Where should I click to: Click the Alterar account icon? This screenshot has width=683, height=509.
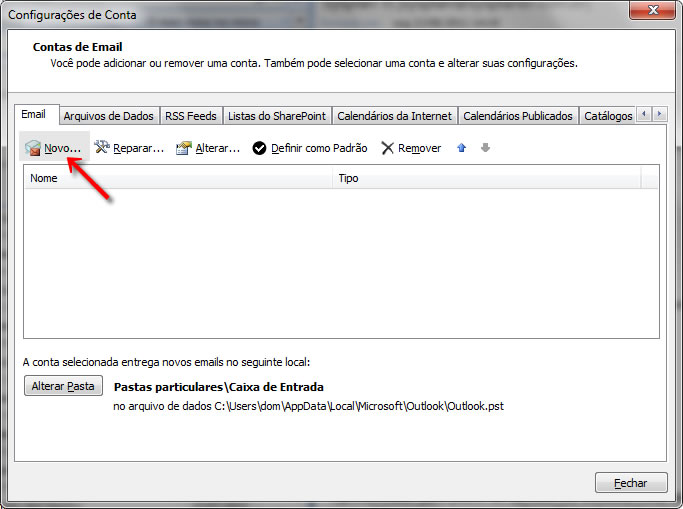point(183,148)
